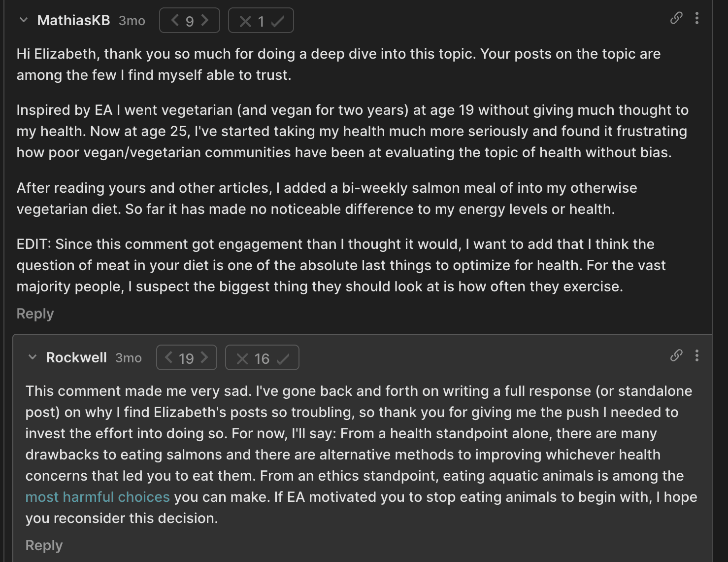
Task: Visit MathiasKB's user profile
Action: click(73, 20)
